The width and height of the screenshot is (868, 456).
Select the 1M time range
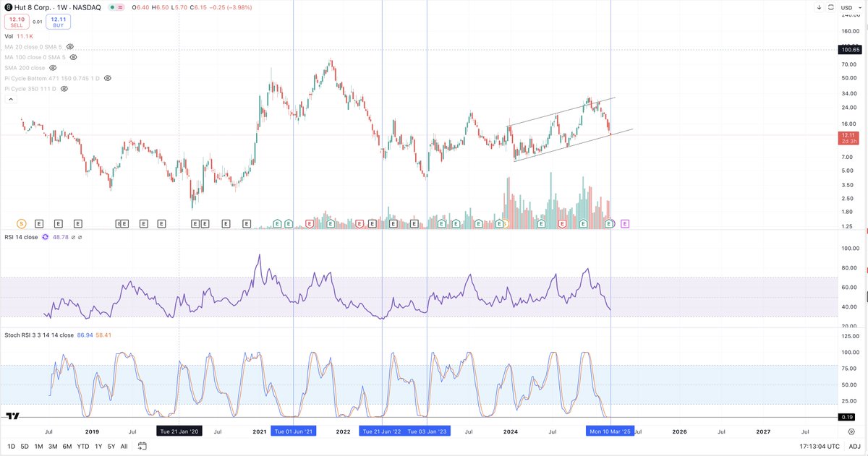pos(38,447)
